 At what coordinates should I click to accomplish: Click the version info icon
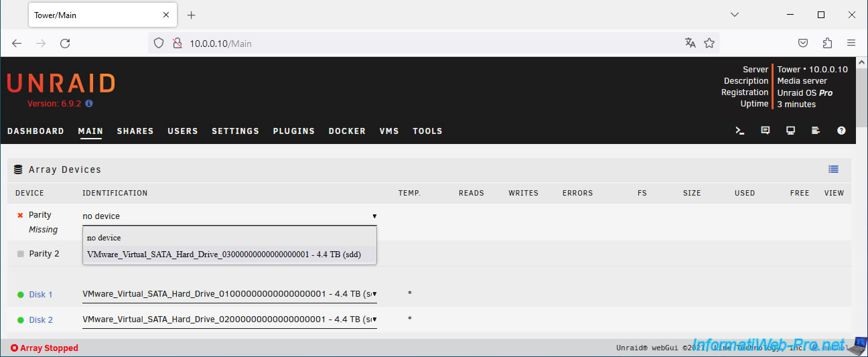point(89,104)
